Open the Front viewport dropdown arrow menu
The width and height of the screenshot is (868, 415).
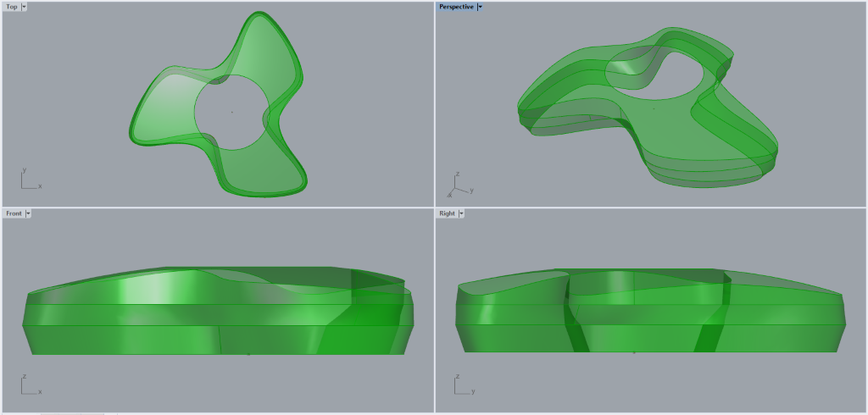(28, 213)
